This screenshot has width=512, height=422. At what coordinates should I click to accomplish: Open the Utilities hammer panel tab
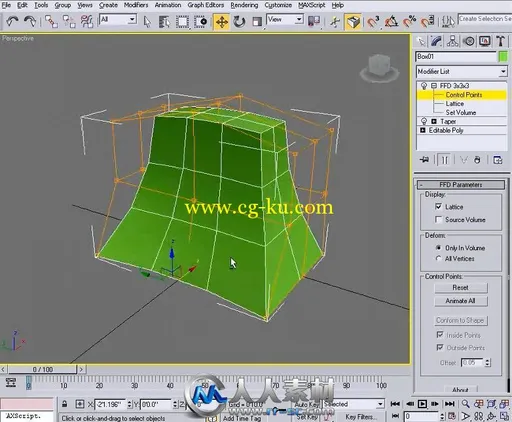(500, 41)
